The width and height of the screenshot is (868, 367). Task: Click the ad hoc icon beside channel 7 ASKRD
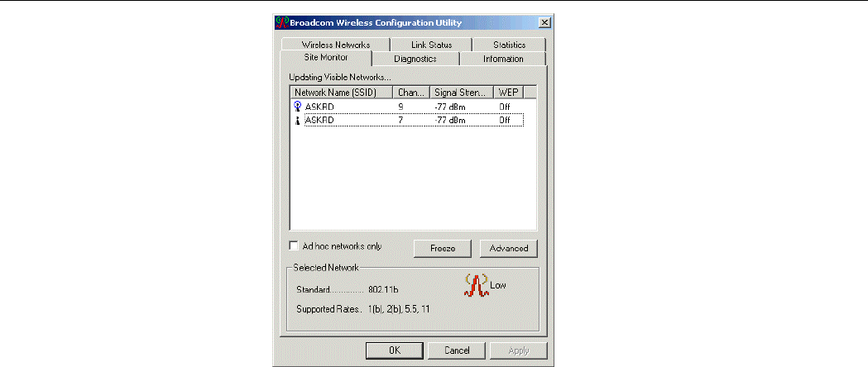297,120
